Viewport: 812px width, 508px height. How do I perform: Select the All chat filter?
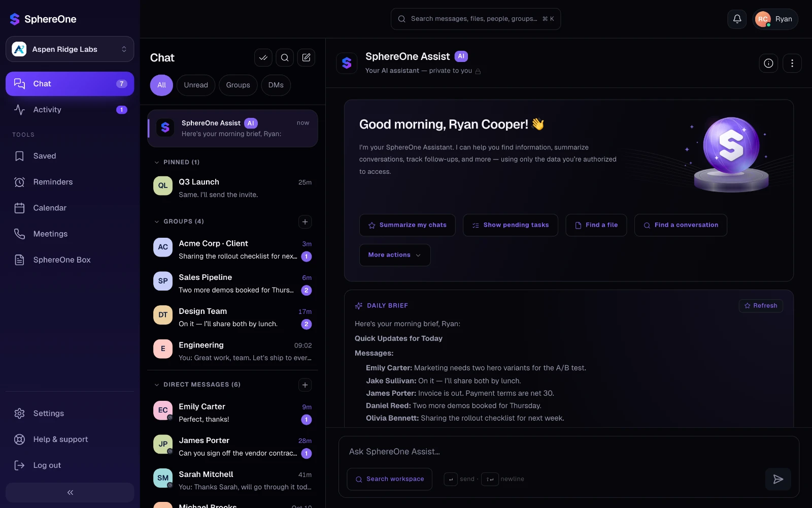[161, 85]
